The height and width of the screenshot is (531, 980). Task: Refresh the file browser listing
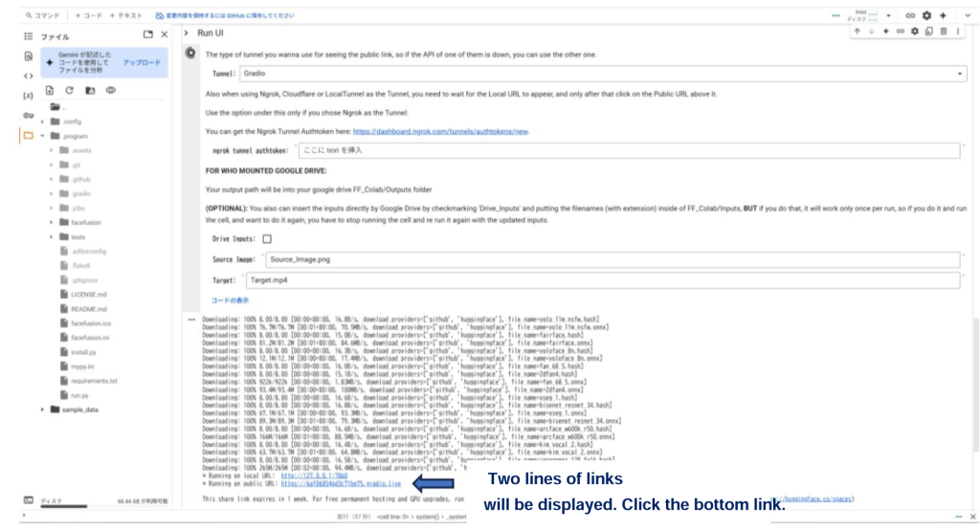point(69,91)
